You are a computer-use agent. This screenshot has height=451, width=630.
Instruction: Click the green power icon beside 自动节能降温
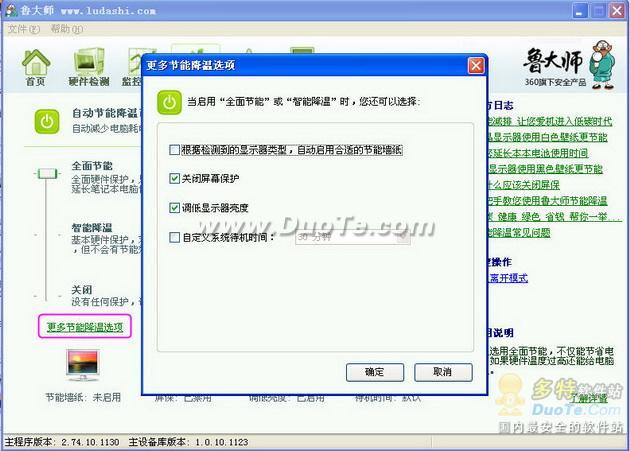point(47,121)
